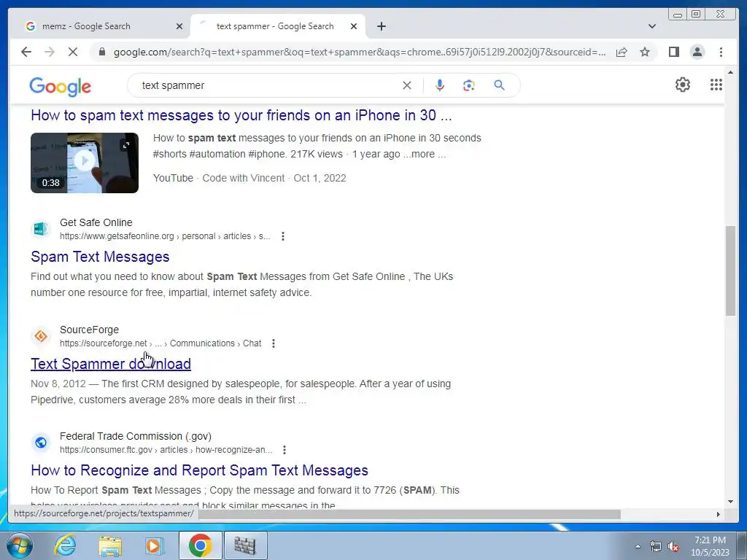Play the 0:38 video thumbnail
Image resolution: width=747 pixels, height=560 pixels.
(85, 163)
